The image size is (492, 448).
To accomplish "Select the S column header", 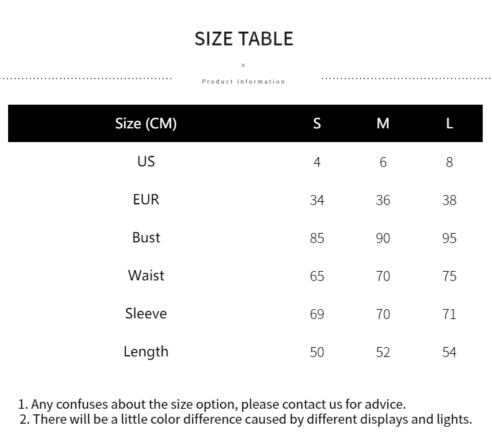I will (x=317, y=123).
